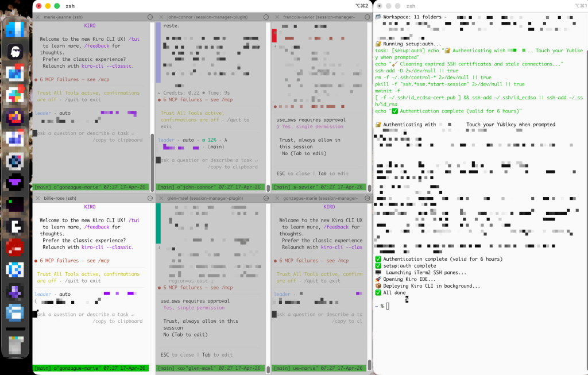This screenshot has height=375, width=588.
Task: Close the francois-xavier session pane
Action: (x=278, y=17)
